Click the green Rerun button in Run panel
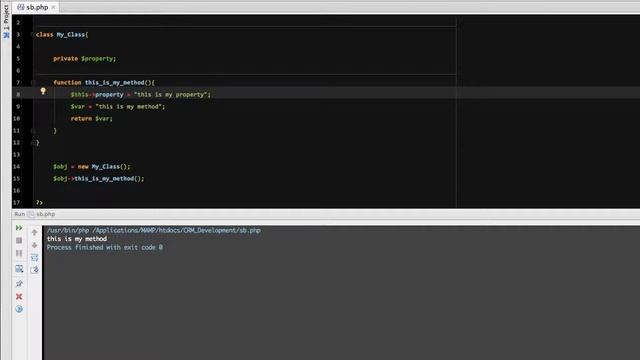Viewport: 640px width, 360px height. (x=19, y=228)
